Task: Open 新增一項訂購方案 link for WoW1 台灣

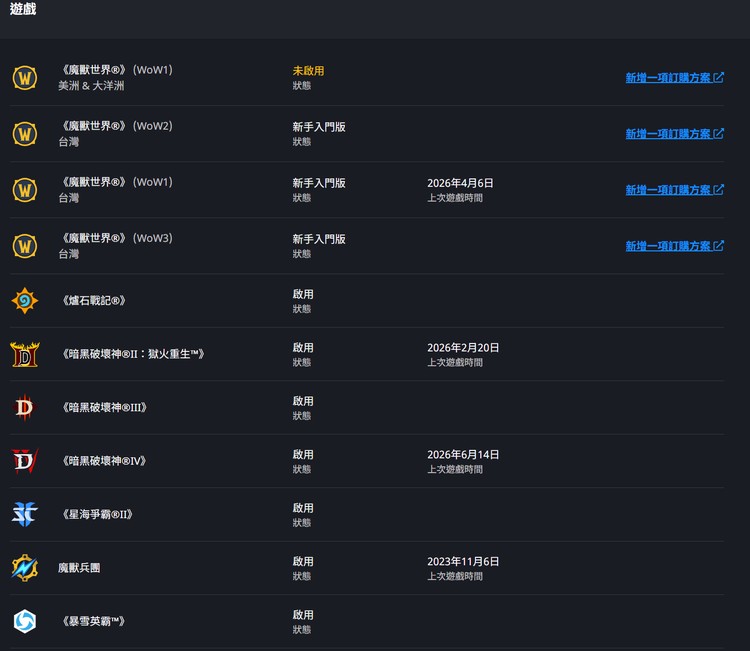Action: point(674,190)
